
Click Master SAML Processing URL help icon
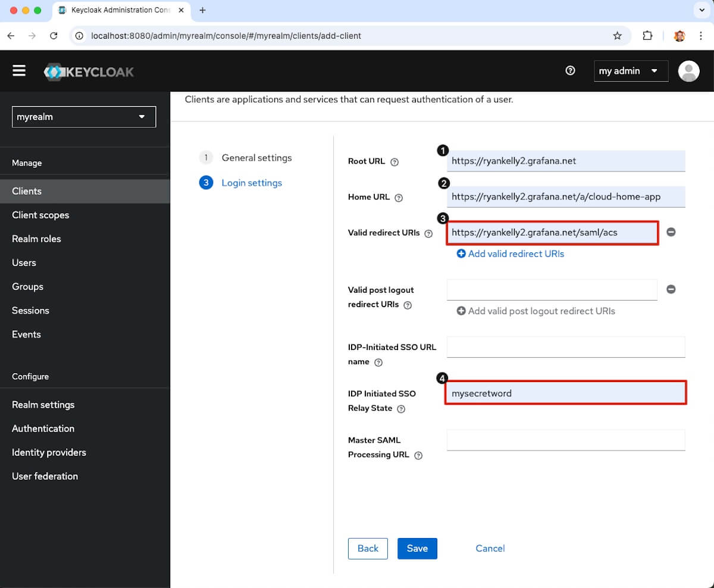click(418, 455)
